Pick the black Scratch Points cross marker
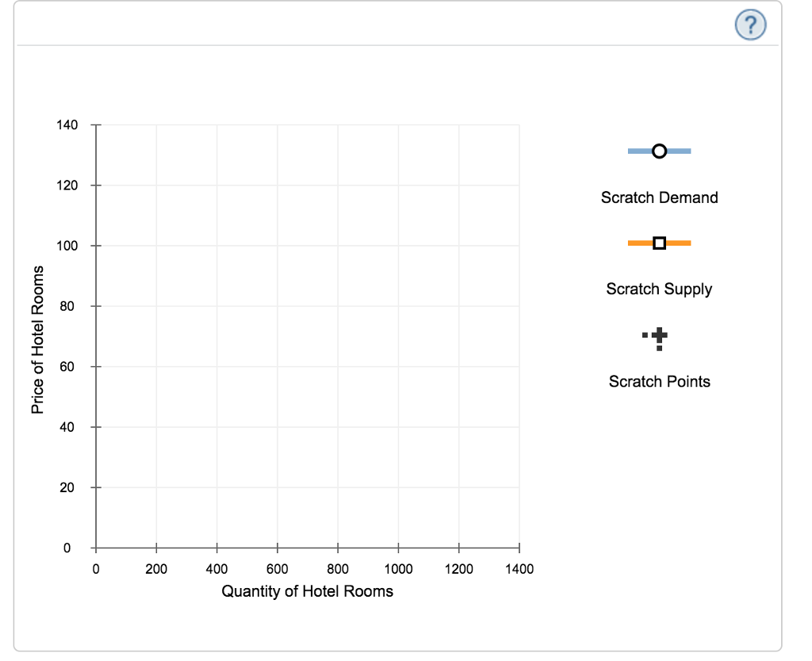812x661 pixels. [x=658, y=337]
